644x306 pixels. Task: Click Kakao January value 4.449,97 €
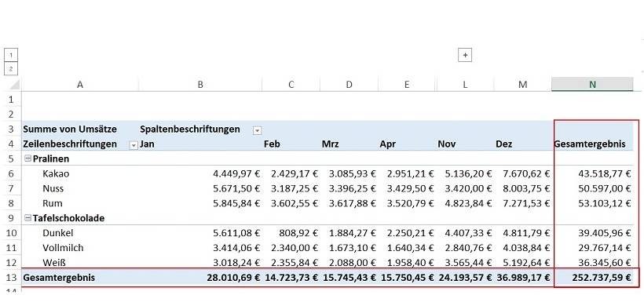pyautogui.click(x=236, y=174)
